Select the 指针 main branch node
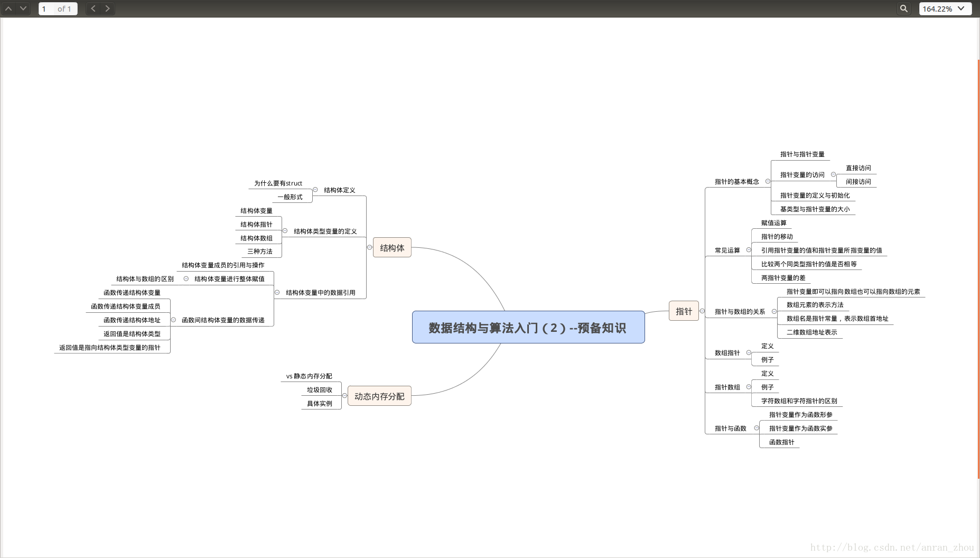980x558 pixels. tap(684, 311)
